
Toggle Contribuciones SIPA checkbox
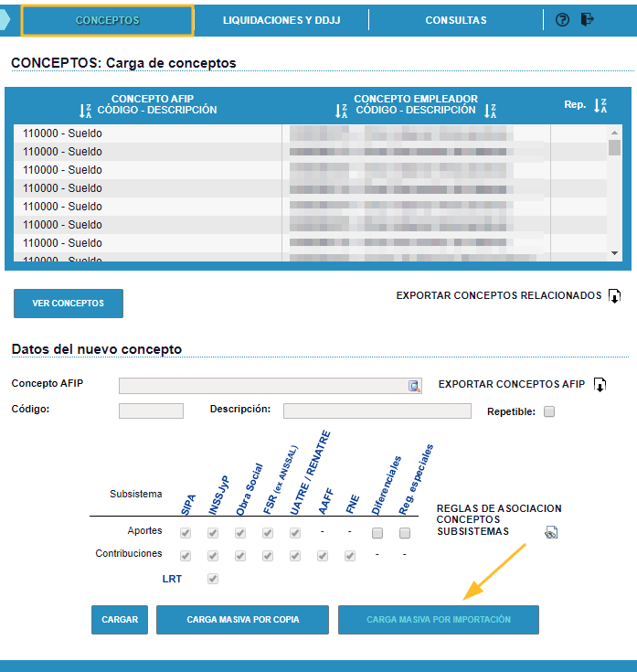186,556
